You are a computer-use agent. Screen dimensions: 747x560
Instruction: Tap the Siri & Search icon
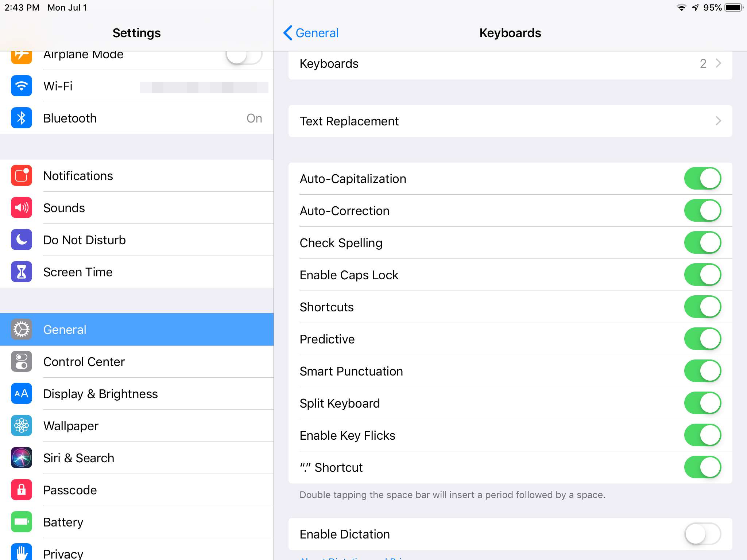[x=22, y=458]
